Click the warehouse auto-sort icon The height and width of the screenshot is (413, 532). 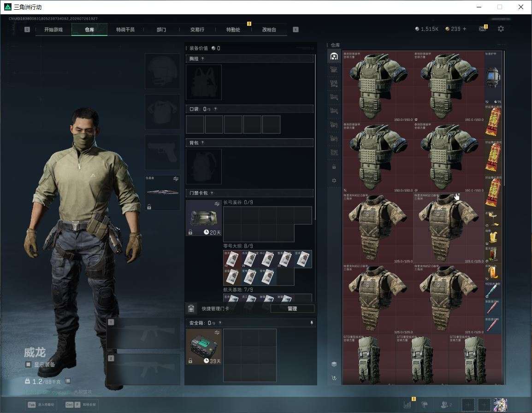click(x=334, y=378)
